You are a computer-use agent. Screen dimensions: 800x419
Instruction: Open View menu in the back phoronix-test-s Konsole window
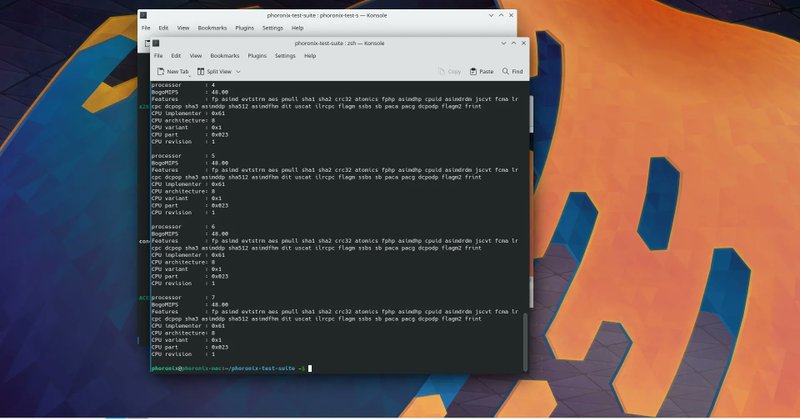[x=183, y=28]
